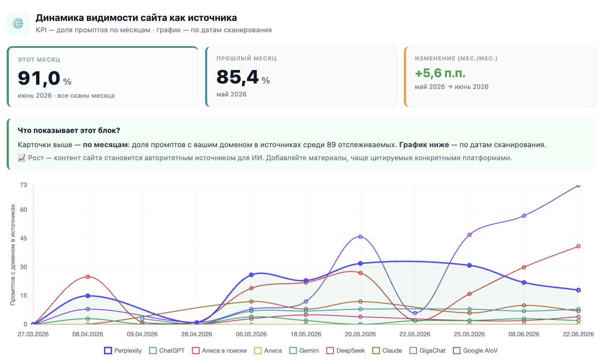
Task: Click the "Динамика видимости сайта как источника" heading
Action: pyautogui.click(x=136, y=18)
